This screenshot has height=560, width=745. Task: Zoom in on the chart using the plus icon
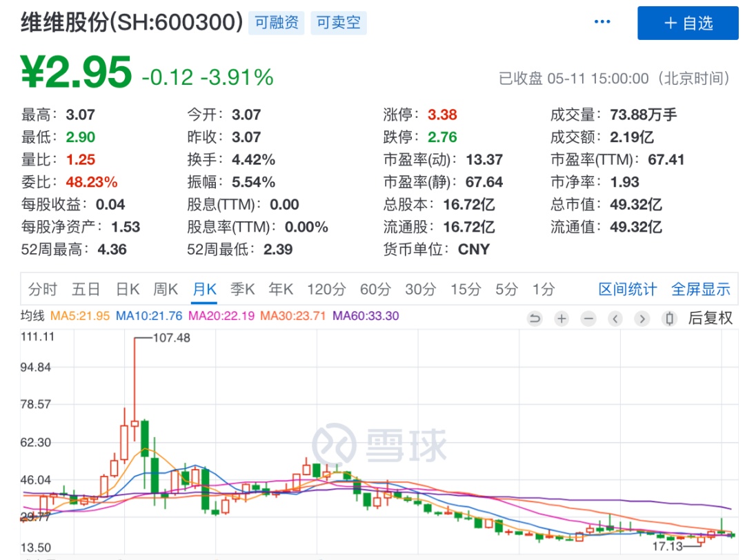point(561,319)
